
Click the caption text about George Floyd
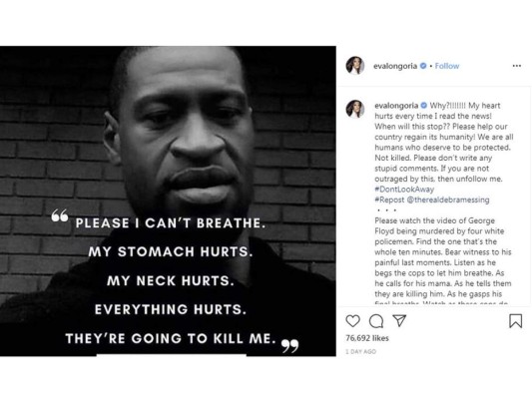(x=443, y=257)
